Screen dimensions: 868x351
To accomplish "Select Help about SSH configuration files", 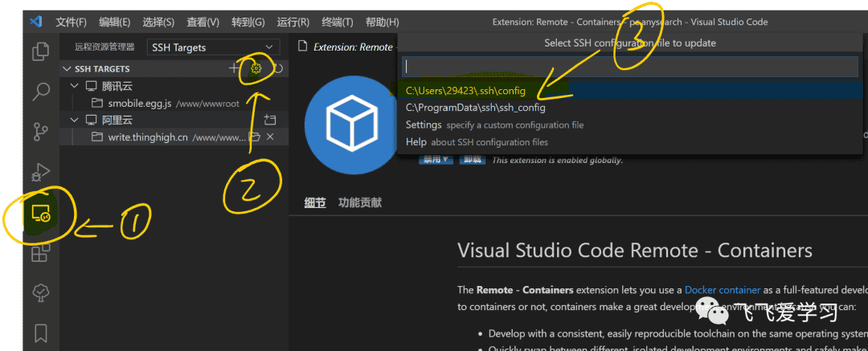I will click(x=630, y=142).
